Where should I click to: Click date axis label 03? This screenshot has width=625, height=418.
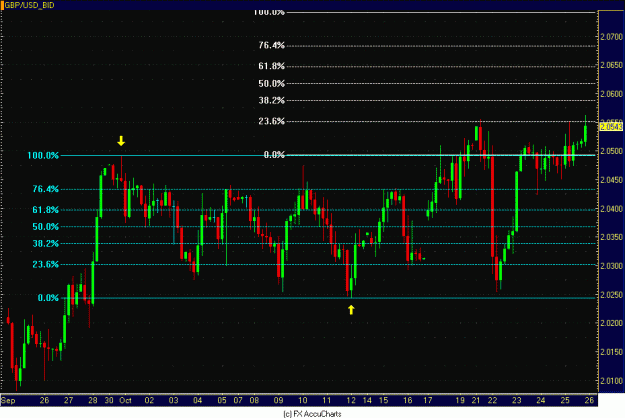pyautogui.click(x=173, y=400)
